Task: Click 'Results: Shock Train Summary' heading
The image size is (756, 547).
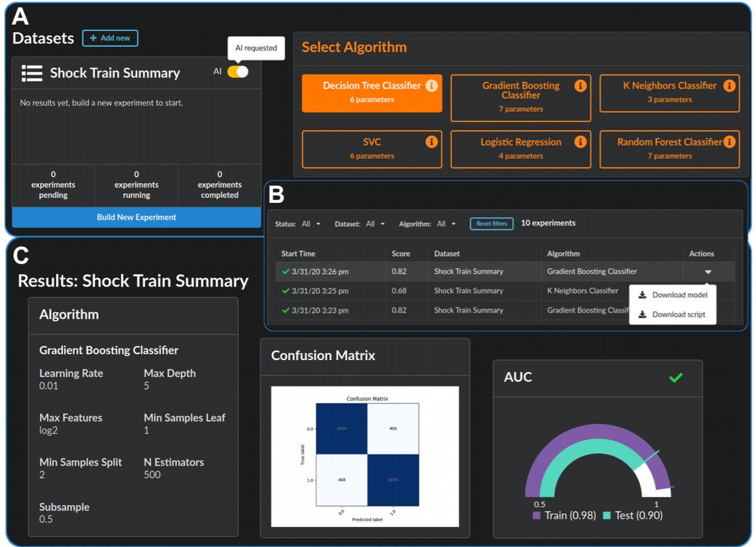Action: tap(133, 281)
